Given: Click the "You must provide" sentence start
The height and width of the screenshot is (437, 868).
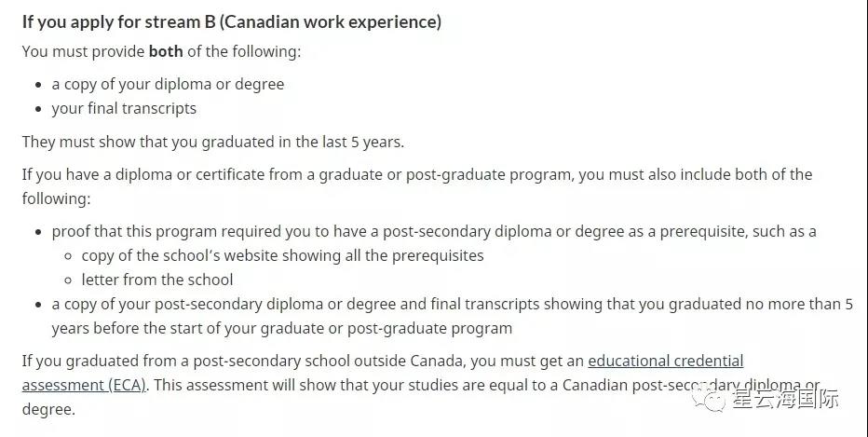Looking at the screenshot, I should tap(84, 51).
